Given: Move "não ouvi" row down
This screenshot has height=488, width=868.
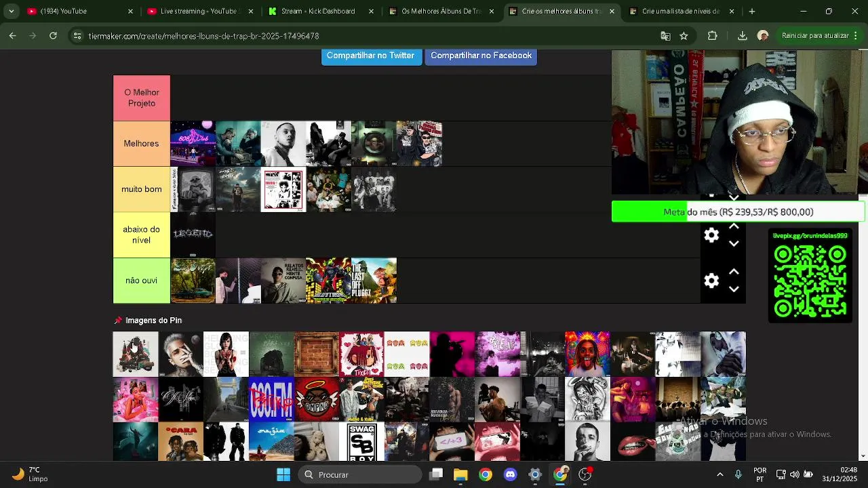Looking at the screenshot, I should pos(734,289).
